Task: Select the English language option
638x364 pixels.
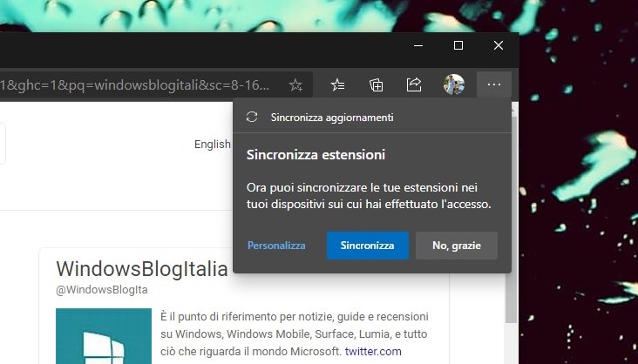Action: click(213, 144)
